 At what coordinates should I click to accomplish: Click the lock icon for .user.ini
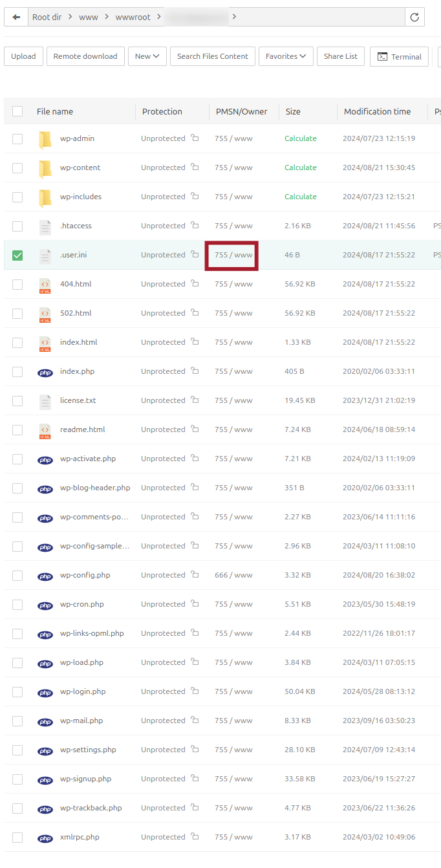coord(195,255)
